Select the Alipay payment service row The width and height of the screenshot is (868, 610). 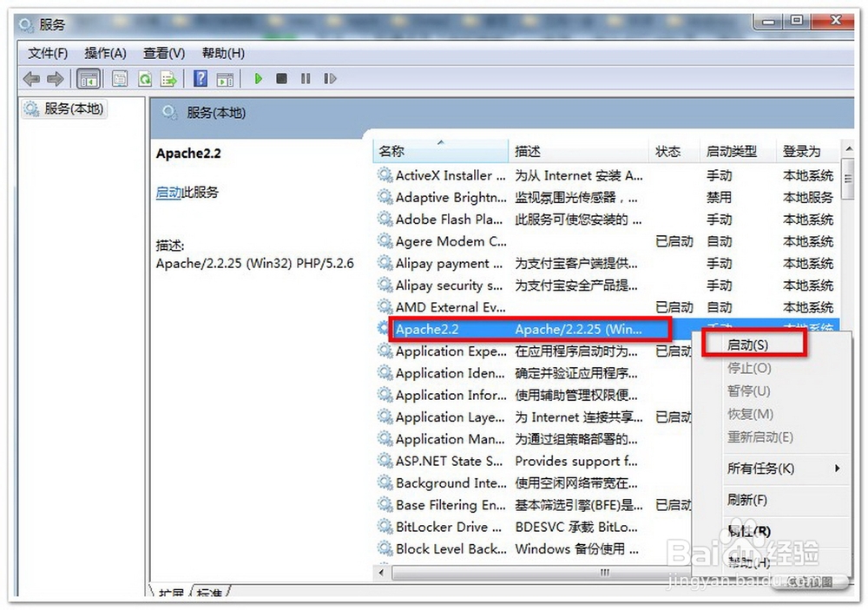606,263
